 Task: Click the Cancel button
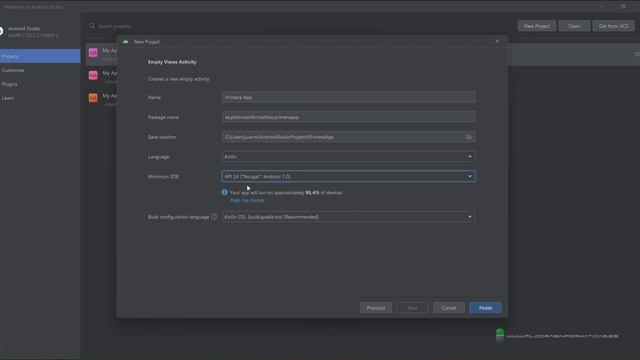pyautogui.click(x=449, y=308)
